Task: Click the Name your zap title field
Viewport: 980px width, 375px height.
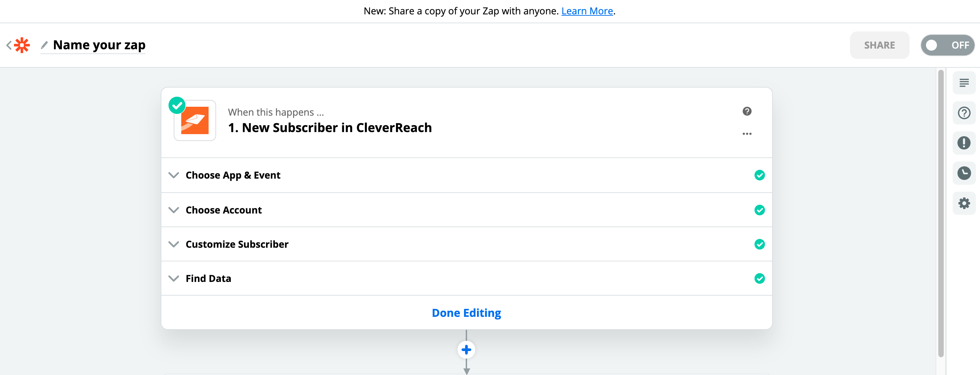Action: (99, 45)
